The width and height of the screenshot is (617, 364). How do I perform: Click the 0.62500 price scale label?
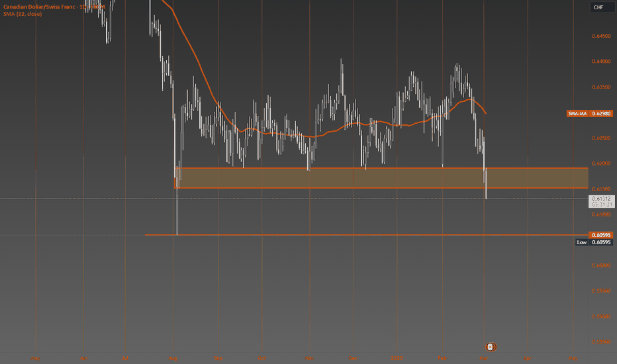point(601,138)
